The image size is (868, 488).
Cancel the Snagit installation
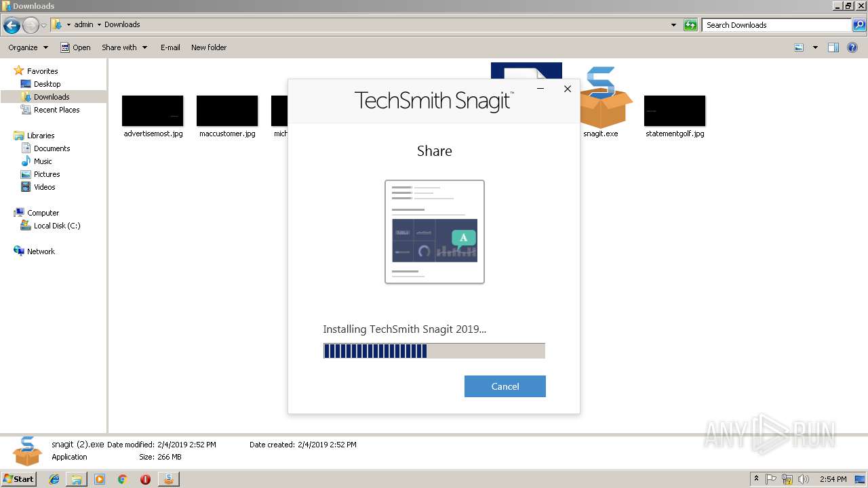(x=505, y=386)
